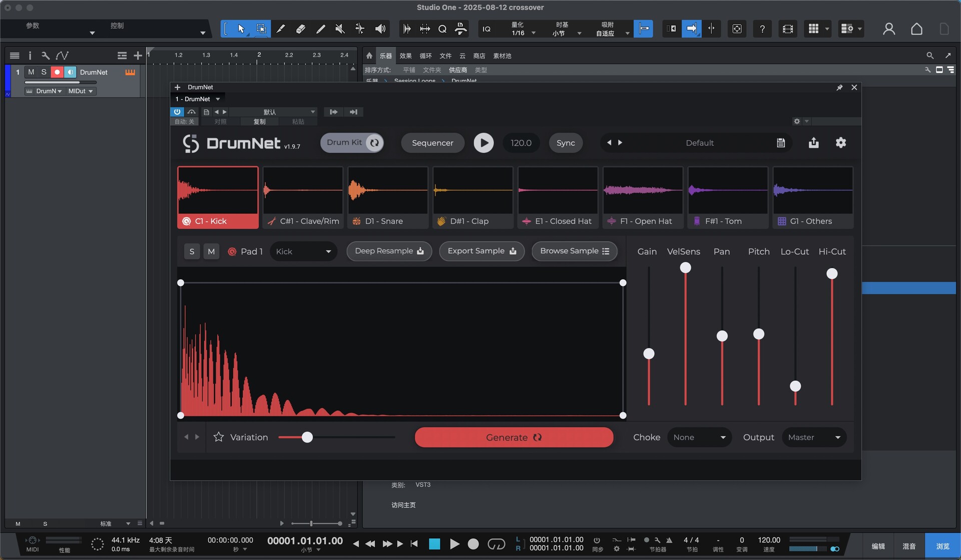961x560 pixels.
Task: Open the track inspector i icon
Action: (30, 56)
